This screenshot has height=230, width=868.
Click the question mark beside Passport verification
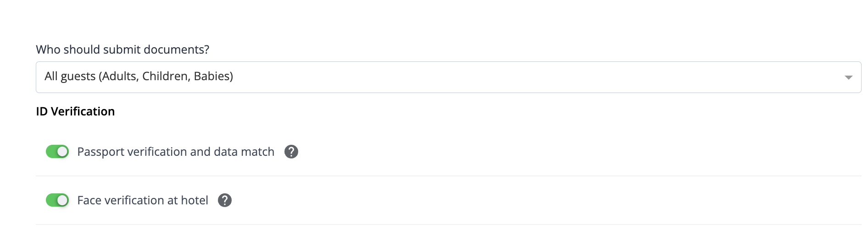291,152
